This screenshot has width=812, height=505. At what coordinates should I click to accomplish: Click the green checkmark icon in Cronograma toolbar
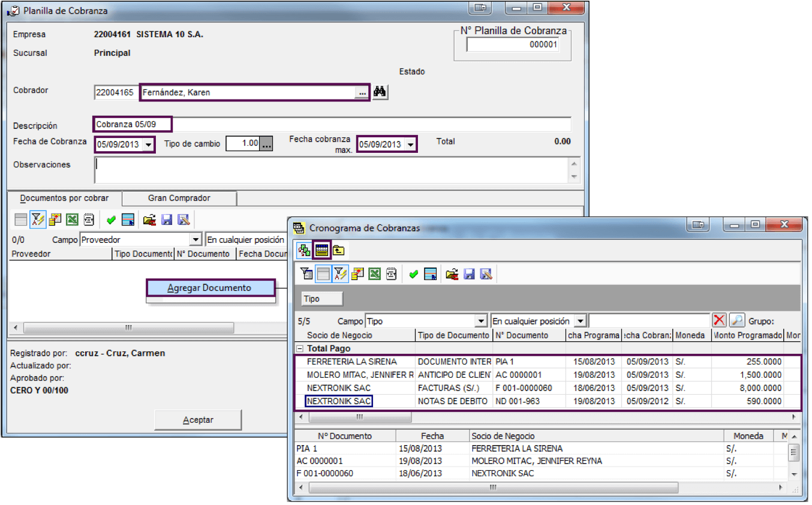413,275
